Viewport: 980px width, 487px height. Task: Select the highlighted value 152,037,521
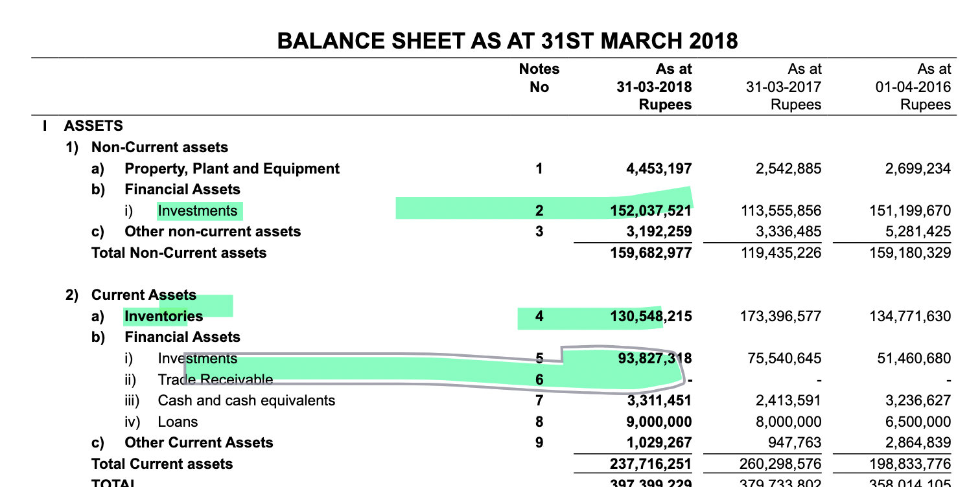click(651, 211)
